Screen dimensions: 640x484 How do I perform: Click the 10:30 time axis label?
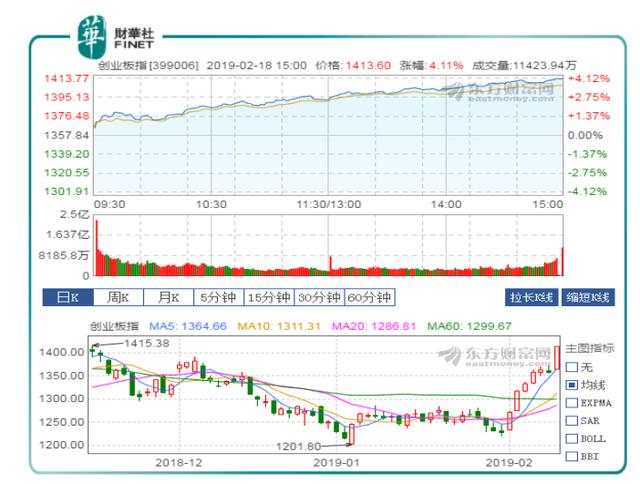point(211,204)
